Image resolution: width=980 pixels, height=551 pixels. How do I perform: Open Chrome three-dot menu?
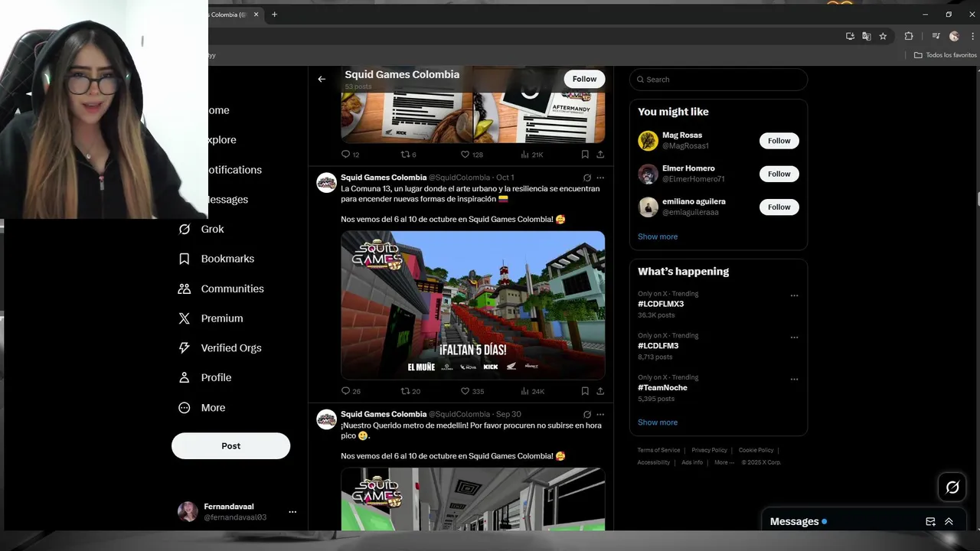tap(971, 36)
